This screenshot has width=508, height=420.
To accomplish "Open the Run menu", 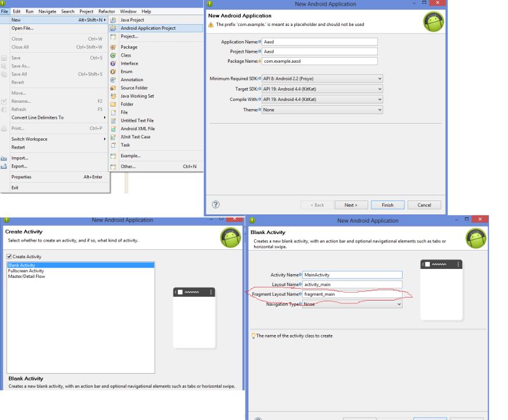I will [x=29, y=11].
